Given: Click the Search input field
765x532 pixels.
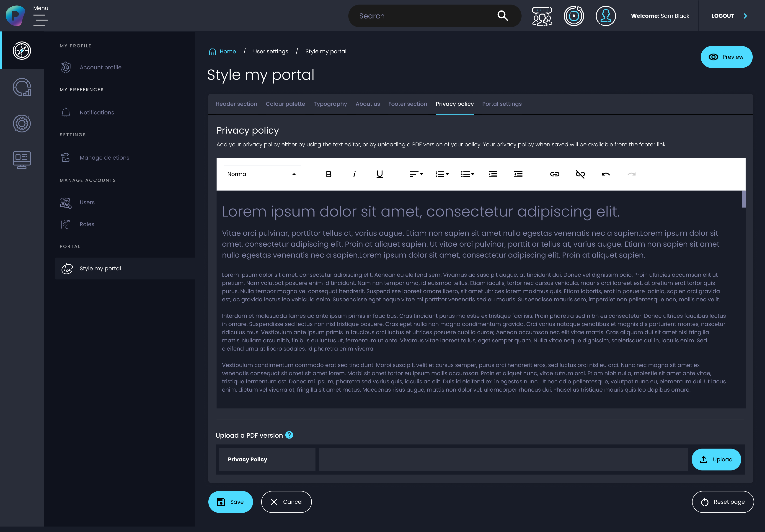Looking at the screenshot, I should [x=423, y=16].
